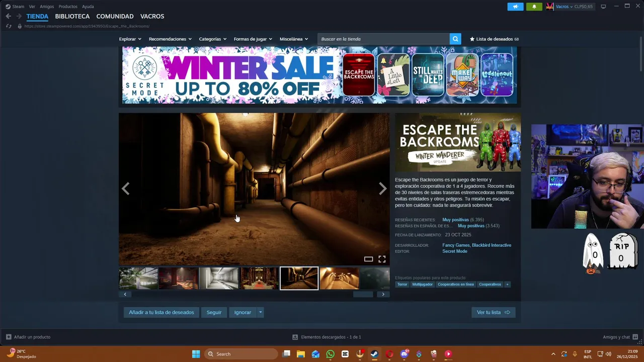Click Steam icon in taskbar
Viewport: 644px width, 362px height.
pyautogui.click(x=374, y=354)
